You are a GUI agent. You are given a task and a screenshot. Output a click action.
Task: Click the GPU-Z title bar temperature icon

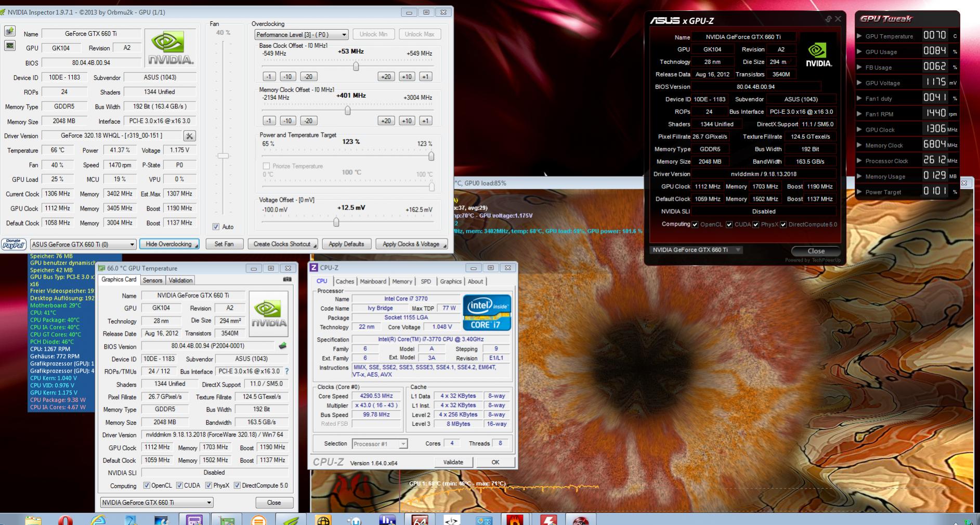click(x=102, y=268)
